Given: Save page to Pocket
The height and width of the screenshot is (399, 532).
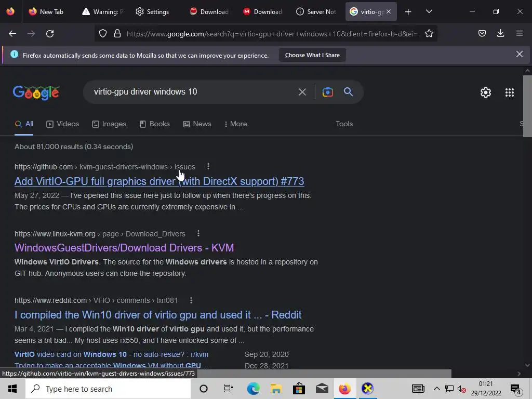Looking at the screenshot, I should point(482,34).
